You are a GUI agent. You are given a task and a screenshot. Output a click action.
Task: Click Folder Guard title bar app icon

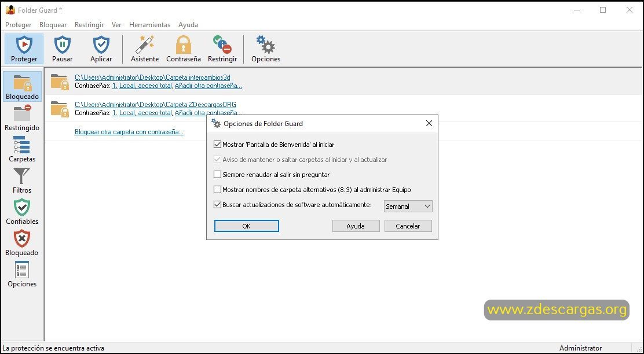pos(10,10)
